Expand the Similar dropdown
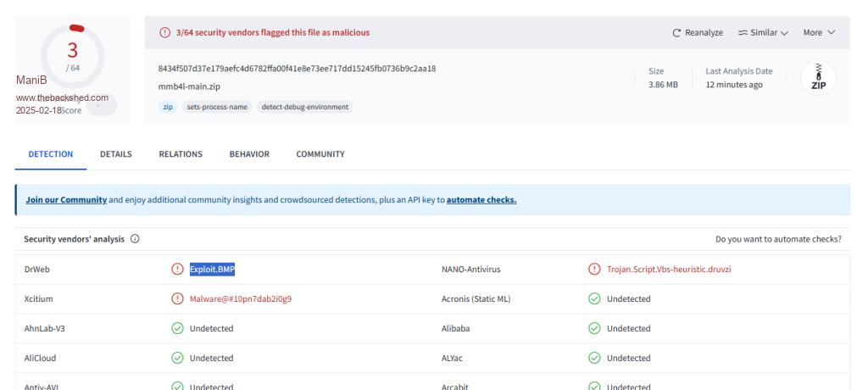The height and width of the screenshot is (390, 868). pos(763,32)
